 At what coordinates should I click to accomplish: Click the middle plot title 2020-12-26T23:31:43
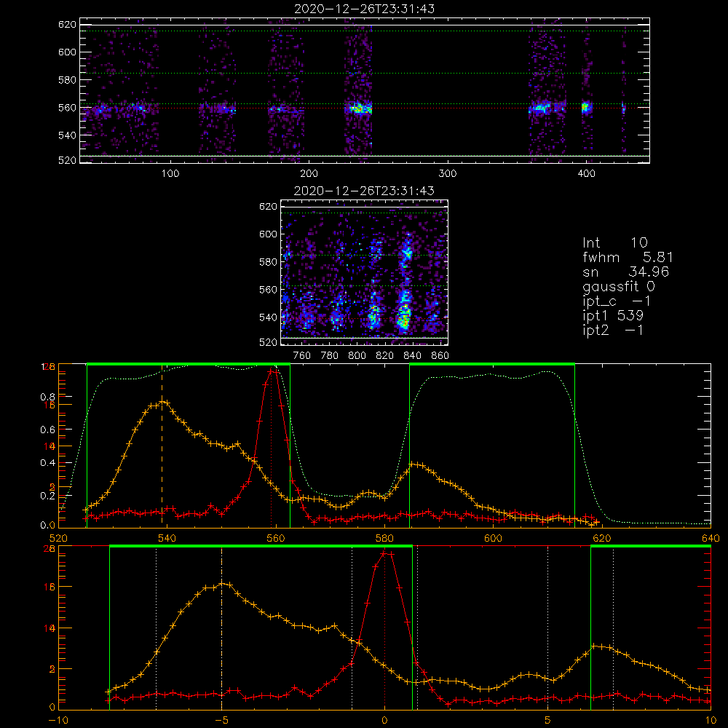point(365,191)
